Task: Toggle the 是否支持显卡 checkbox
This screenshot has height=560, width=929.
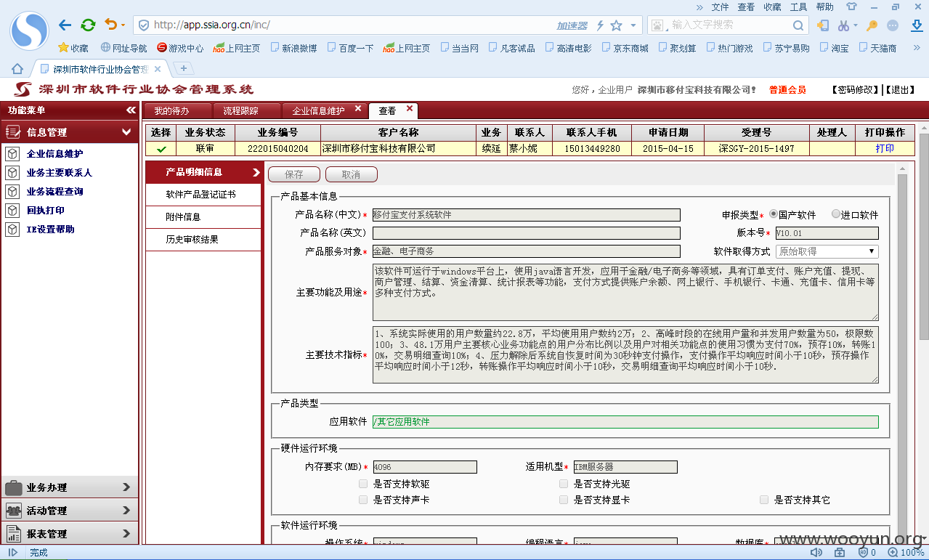Action: click(x=564, y=500)
